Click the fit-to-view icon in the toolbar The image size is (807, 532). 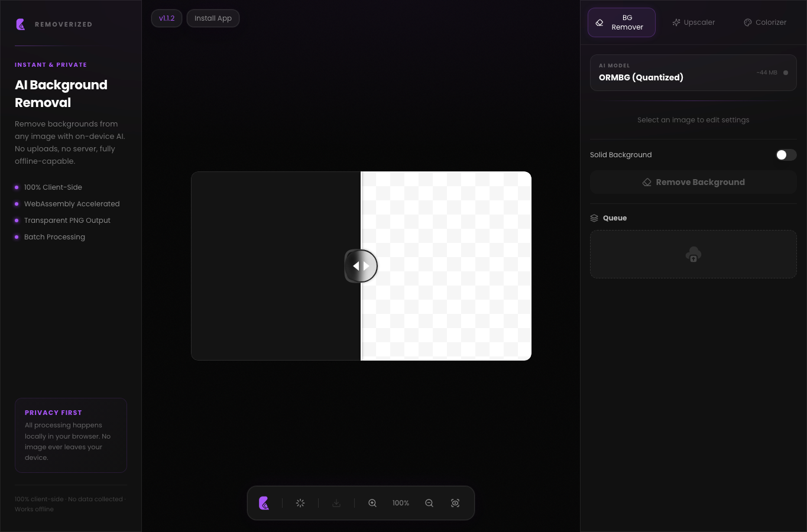(455, 503)
